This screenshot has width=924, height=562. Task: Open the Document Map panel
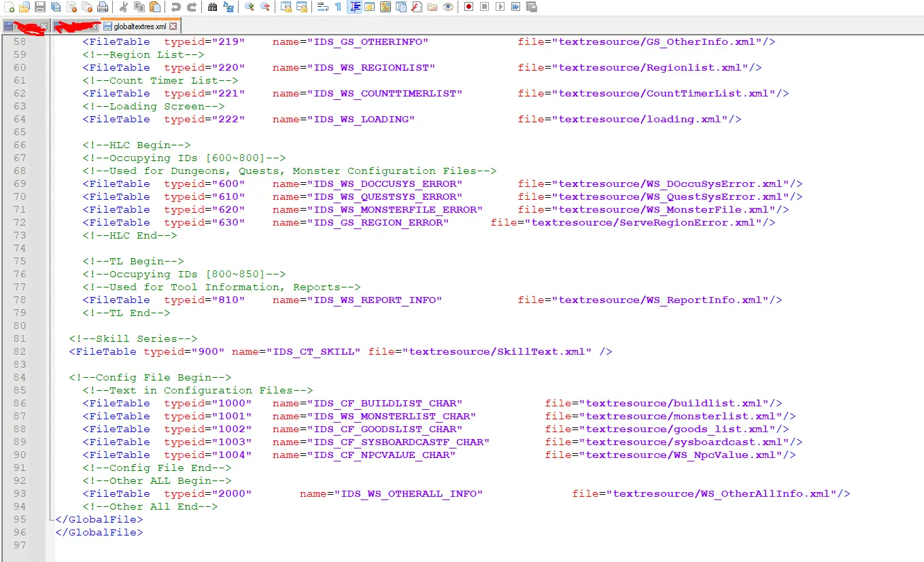(385, 7)
